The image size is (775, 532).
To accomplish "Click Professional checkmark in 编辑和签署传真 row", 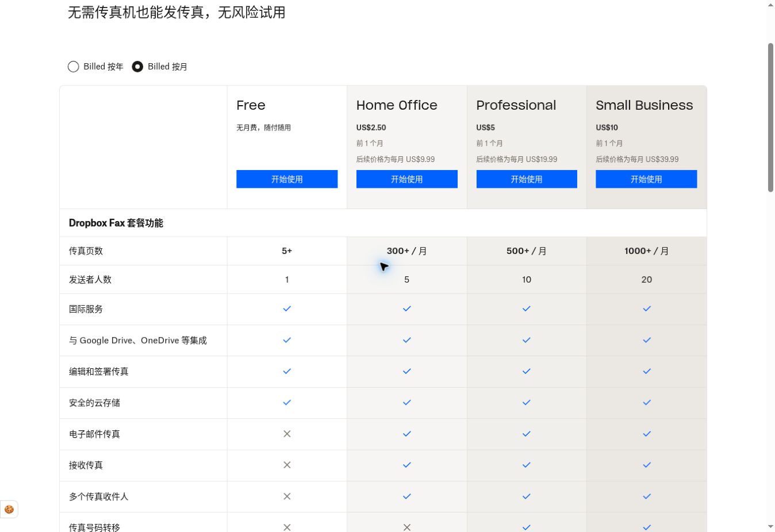I will (x=527, y=371).
